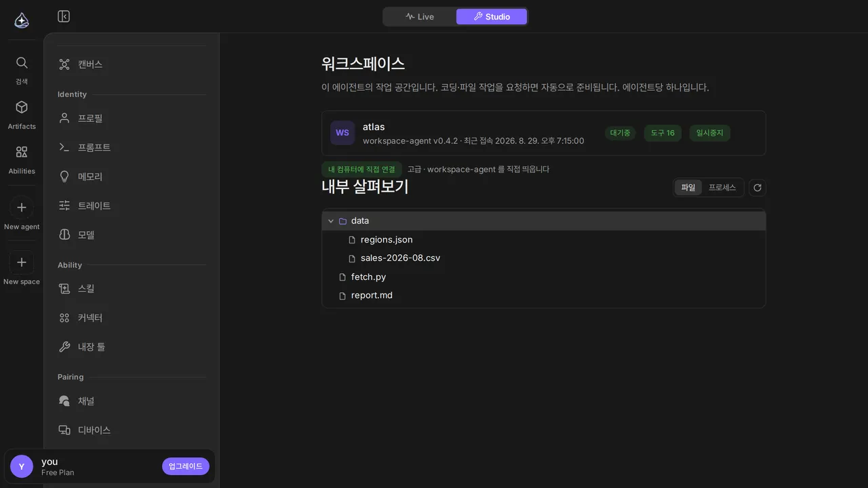Viewport: 868px width, 488px height.
Task: Click the 대기중 status badge
Action: [x=620, y=133]
